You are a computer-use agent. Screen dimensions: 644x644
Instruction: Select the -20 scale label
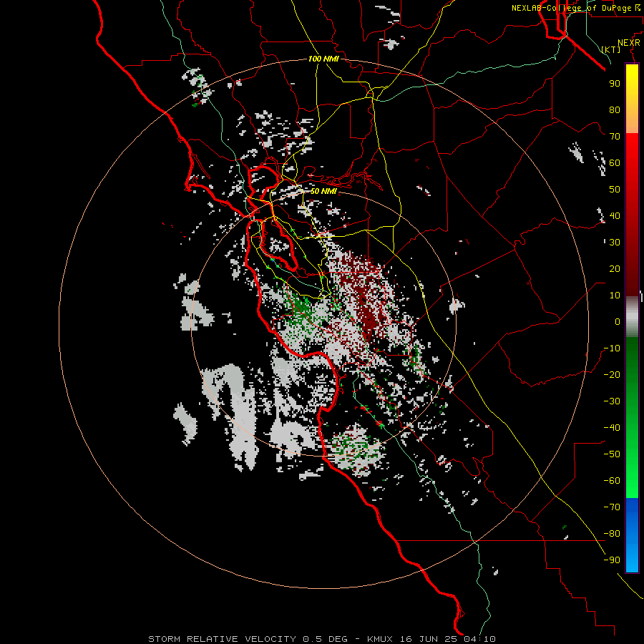(612, 375)
